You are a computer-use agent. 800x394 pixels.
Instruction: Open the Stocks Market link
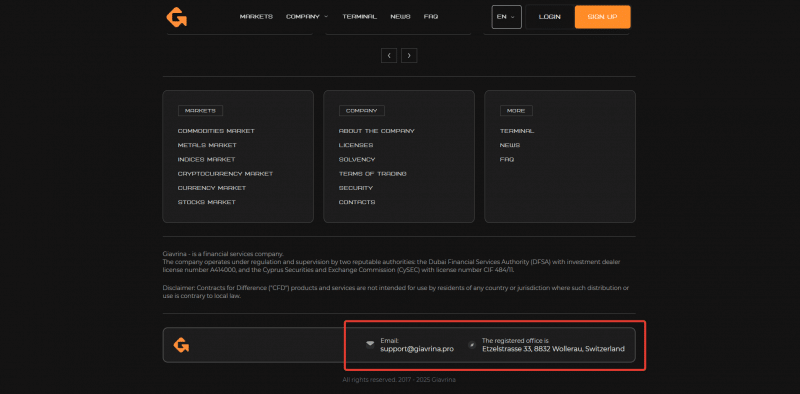207,203
